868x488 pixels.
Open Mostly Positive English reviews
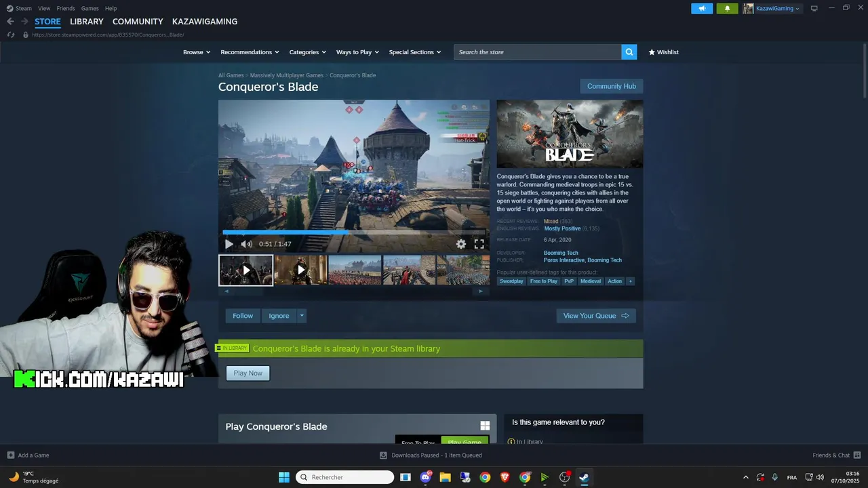[562, 228]
